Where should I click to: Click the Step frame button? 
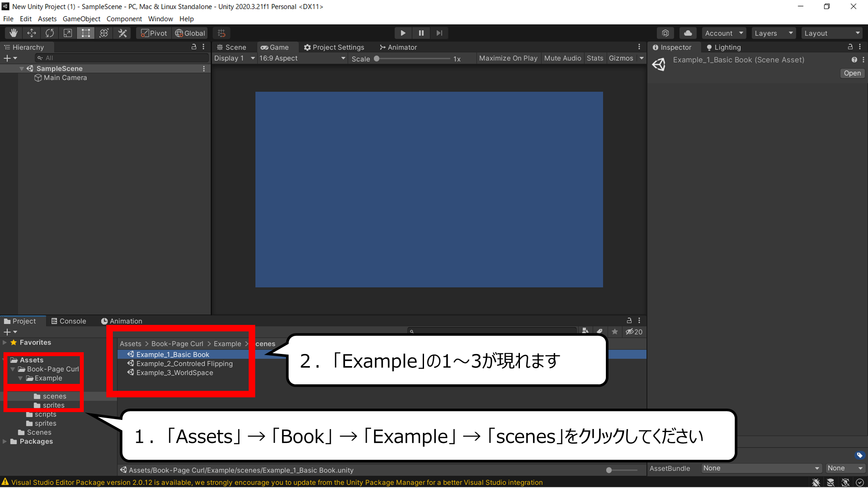(x=439, y=33)
